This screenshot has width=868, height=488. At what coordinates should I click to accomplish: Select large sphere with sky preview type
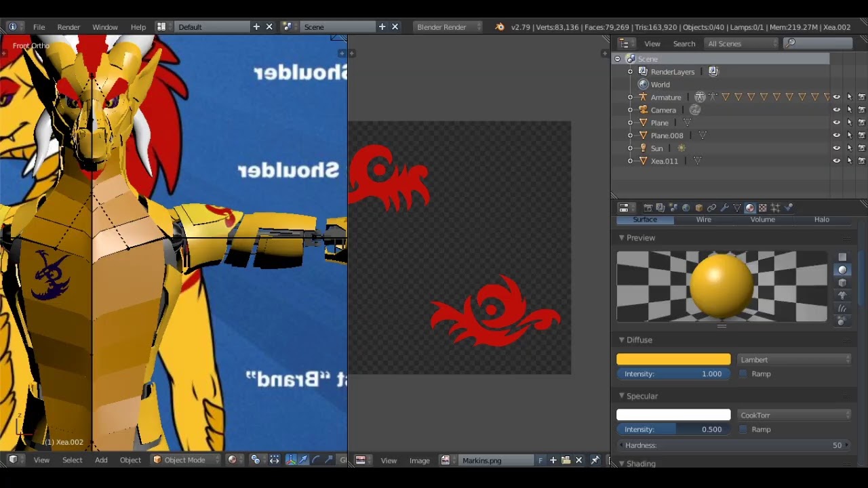842,321
